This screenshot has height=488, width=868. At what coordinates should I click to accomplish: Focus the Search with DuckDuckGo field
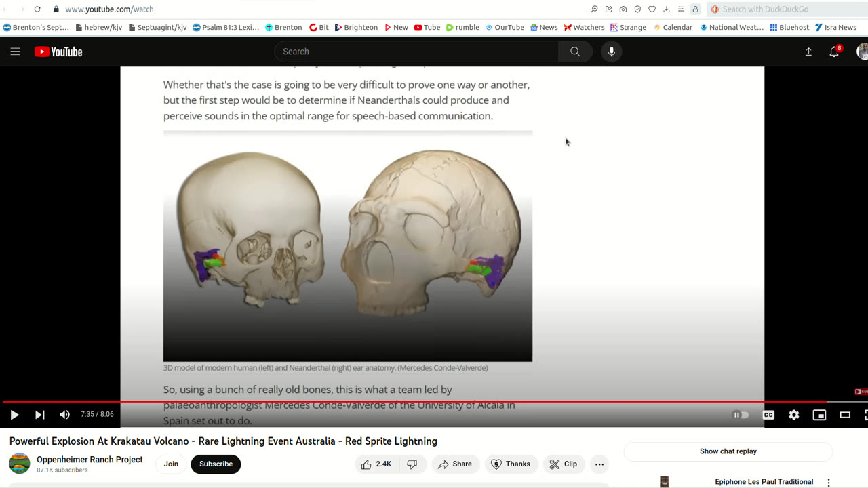pyautogui.click(x=787, y=9)
